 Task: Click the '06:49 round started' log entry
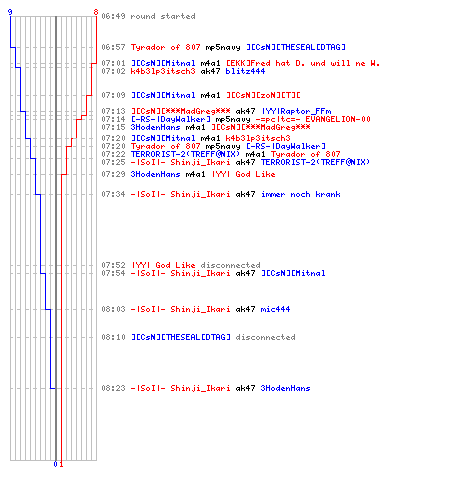[148, 16]
